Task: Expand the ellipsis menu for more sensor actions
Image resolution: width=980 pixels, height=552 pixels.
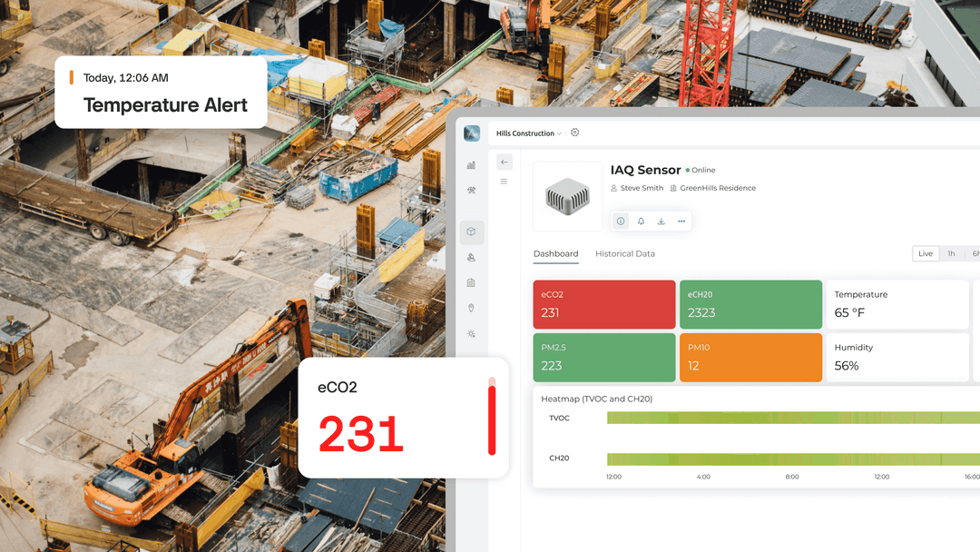Action: (681, 221)
